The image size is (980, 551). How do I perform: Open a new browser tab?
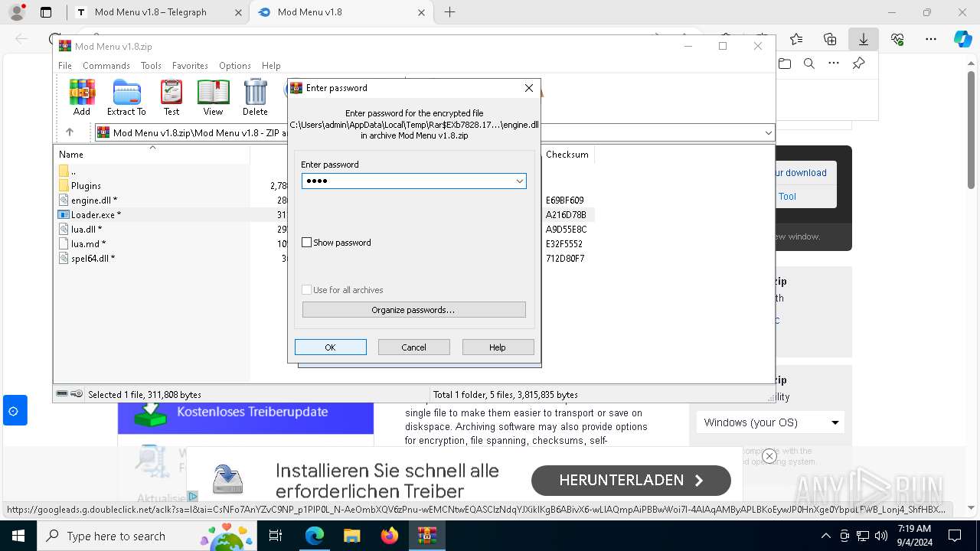tap(449, 12)
